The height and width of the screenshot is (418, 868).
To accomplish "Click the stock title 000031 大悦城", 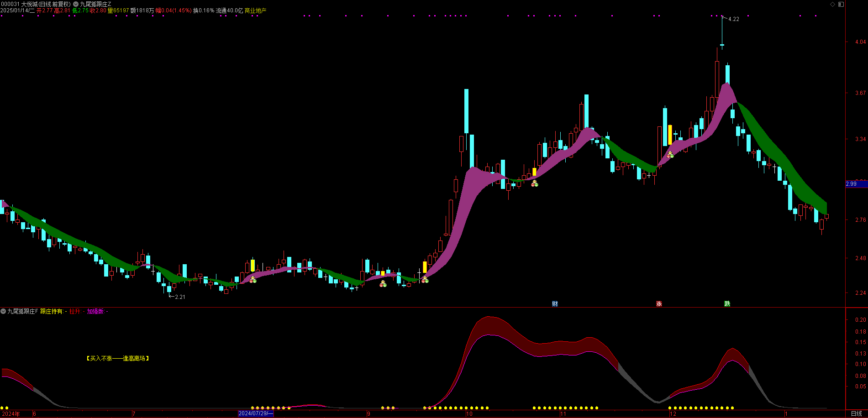I will 19,4.
